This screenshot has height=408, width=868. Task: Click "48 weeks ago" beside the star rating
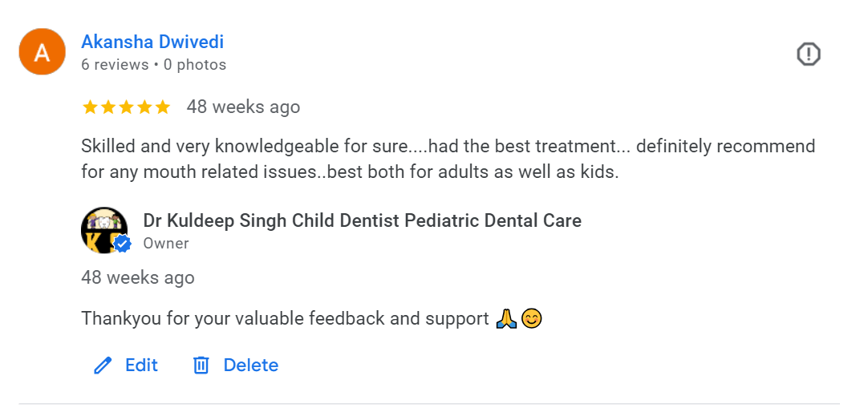[x=243, y=107]
